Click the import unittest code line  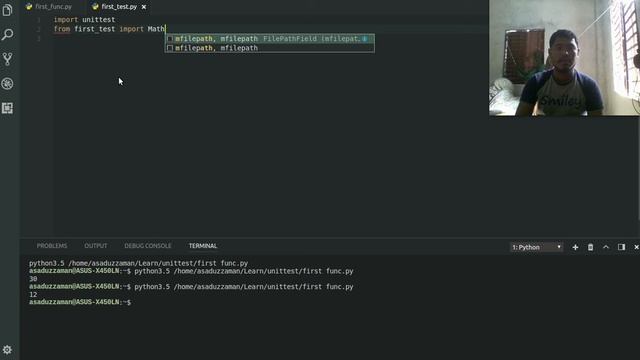84,20
